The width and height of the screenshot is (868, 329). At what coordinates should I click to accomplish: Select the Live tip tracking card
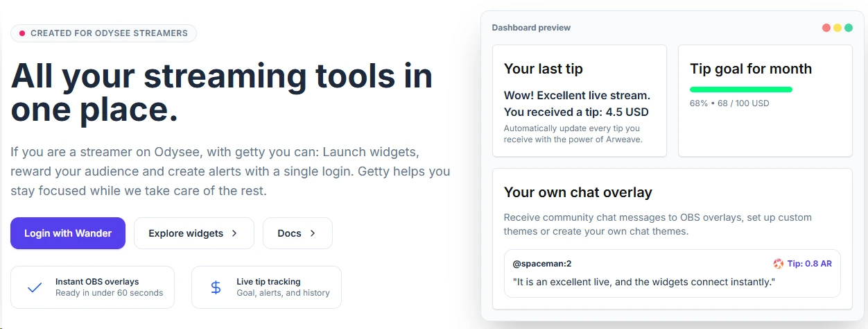tap(266, 287)
